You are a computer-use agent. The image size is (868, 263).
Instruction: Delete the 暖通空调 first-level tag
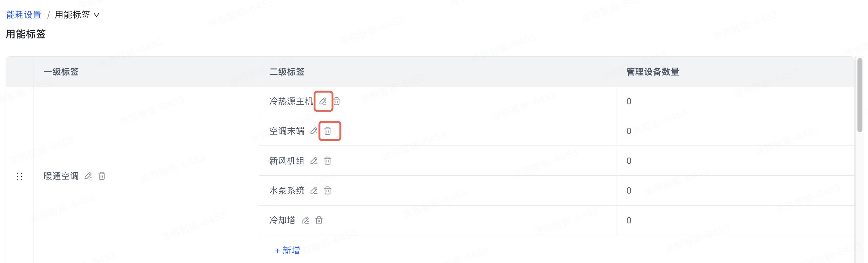click(102, 176)
